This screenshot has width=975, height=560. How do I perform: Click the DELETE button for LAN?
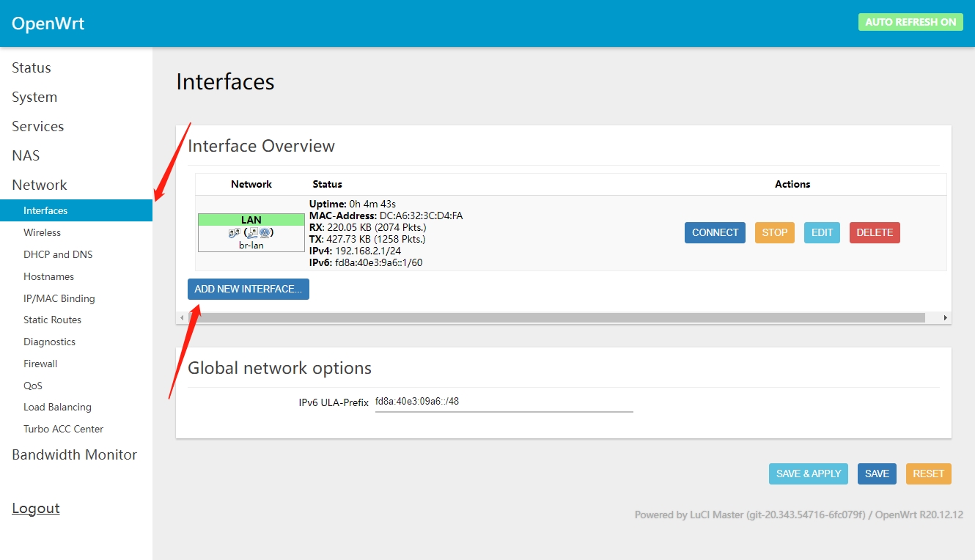875,232
